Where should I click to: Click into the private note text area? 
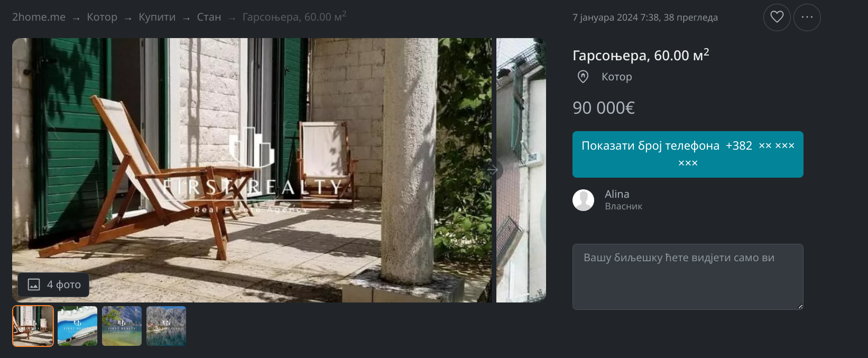click(688, 277)
